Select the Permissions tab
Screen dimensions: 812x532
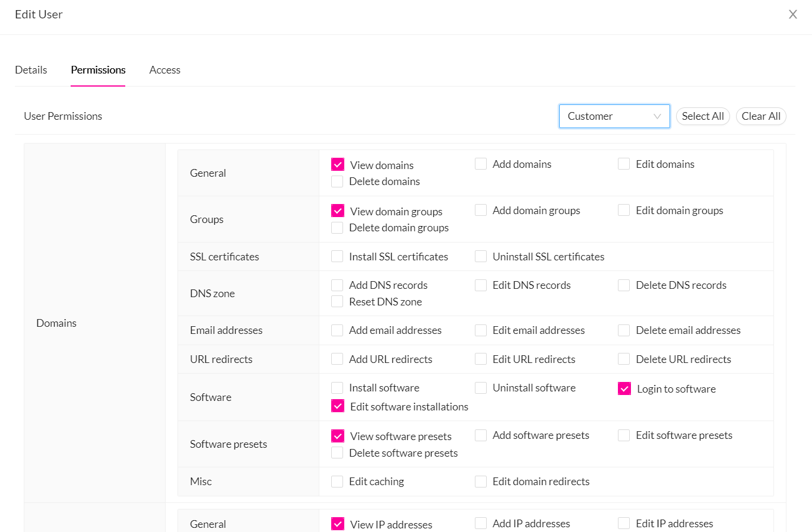pyautogui.click(x=98, y=69)
